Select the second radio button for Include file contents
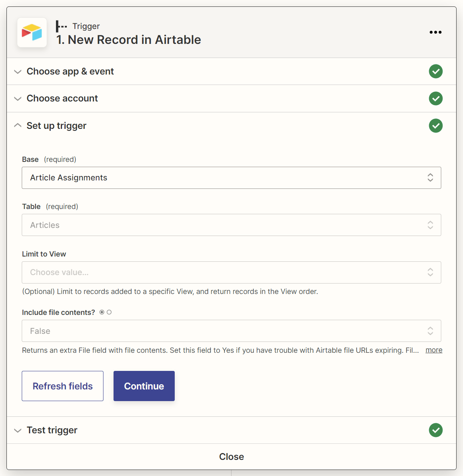This screenshot has width=463, height=476. coord(110,312)
